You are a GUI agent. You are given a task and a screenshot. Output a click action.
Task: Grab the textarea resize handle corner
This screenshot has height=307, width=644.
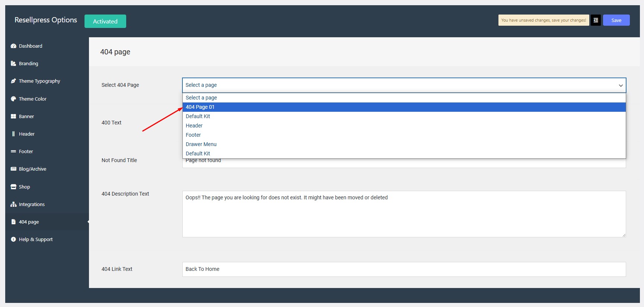624,235
